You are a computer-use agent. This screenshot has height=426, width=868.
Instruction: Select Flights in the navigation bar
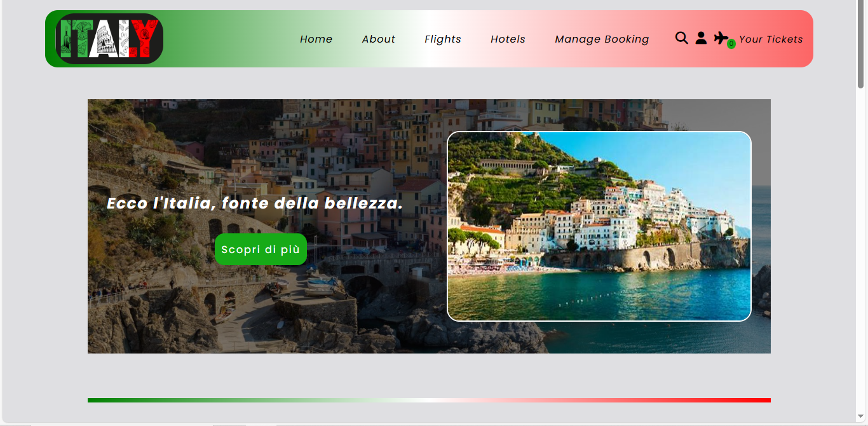pyautogui.click(x=443, y=39)
